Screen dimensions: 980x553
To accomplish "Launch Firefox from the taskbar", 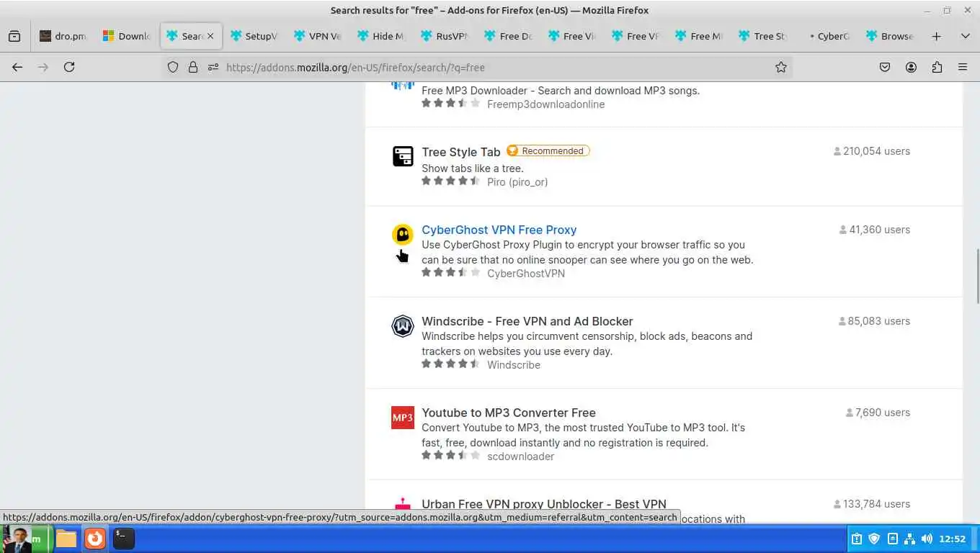I will pos(95,538).
